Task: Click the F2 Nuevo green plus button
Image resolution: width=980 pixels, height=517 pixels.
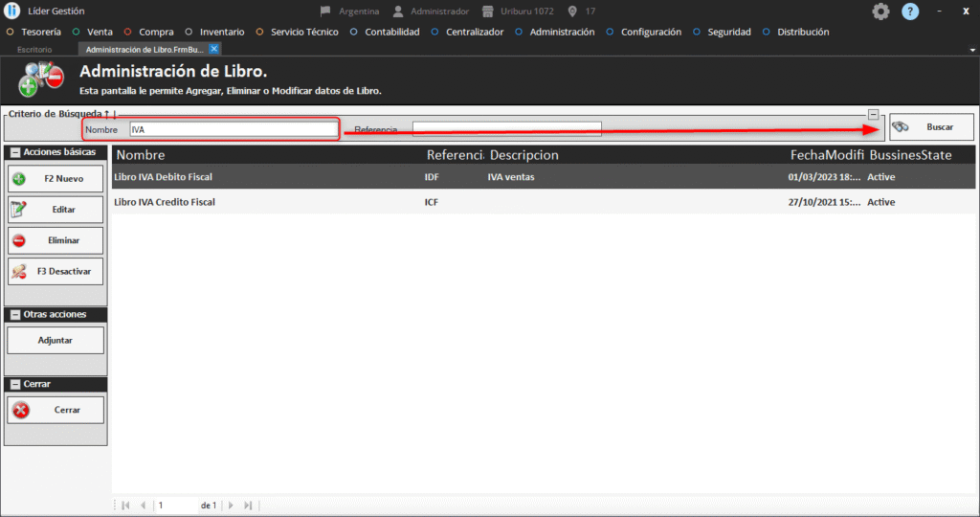Action: point(56,179)
